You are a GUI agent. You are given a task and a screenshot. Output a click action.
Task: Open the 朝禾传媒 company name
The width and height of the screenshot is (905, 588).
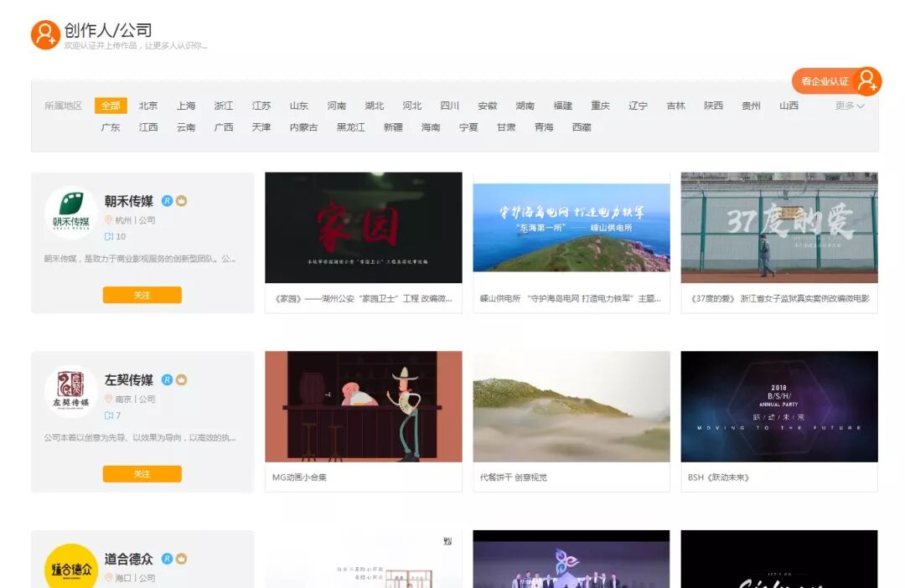point(129,201)
